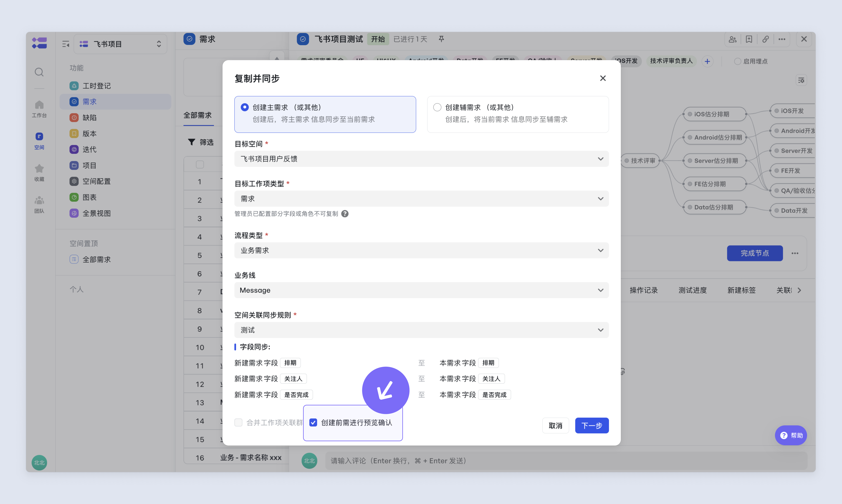Click the 版本 sidebar icon
Viewport: 842px width, 504px height.
[x=74, y=133]
